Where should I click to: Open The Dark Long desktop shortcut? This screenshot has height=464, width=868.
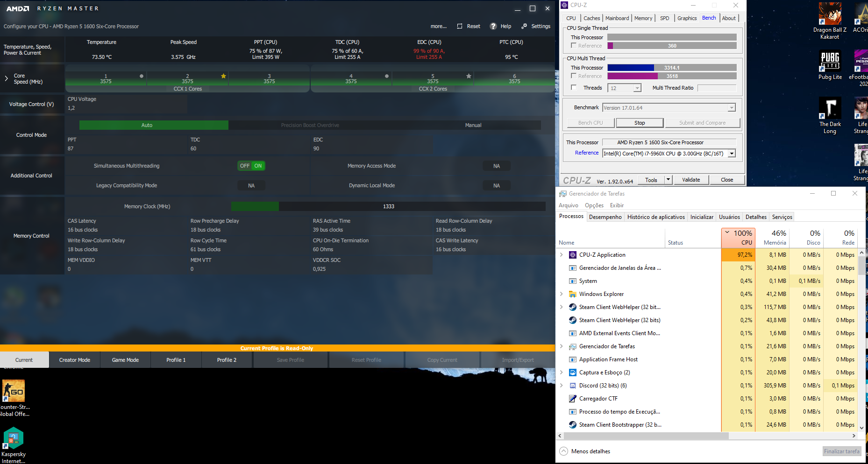pos(830,108)
